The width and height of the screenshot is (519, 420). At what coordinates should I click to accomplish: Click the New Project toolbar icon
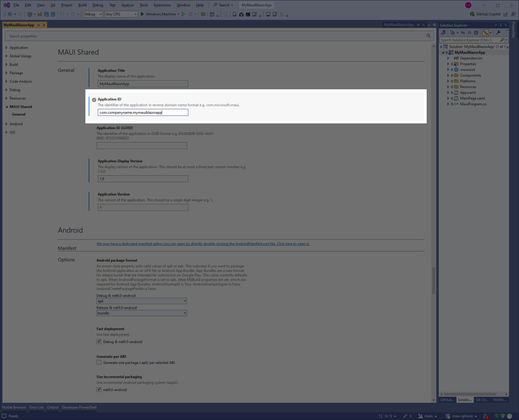click(30, 14)
